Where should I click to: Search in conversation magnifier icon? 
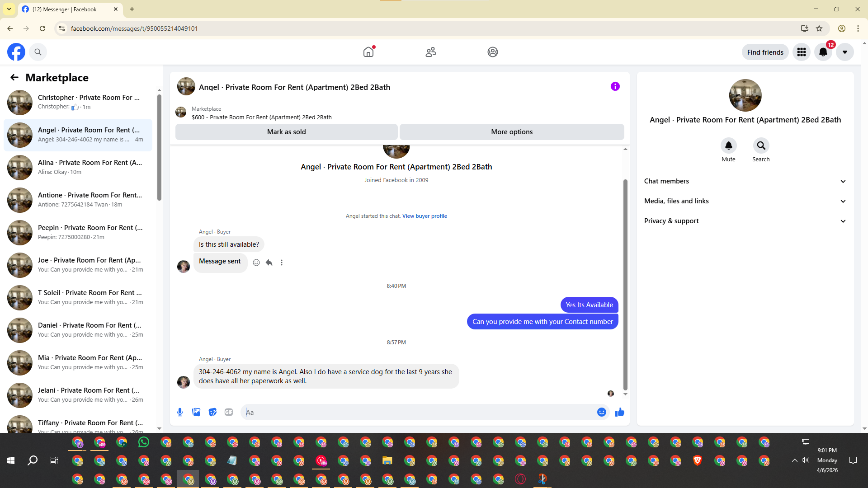761,145
